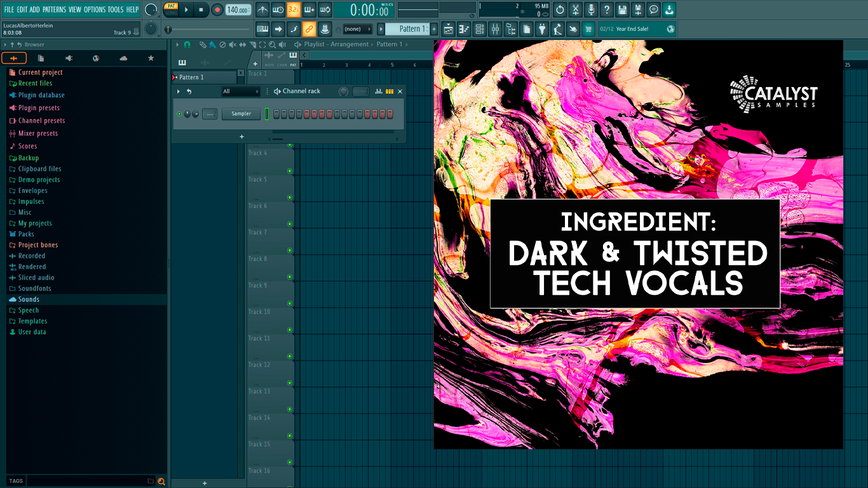
Task: Select the Zoom tool in Playlist
Action: point(272,44)
